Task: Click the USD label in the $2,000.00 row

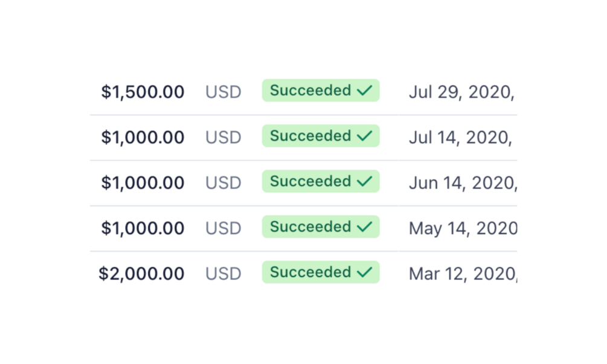Action: pyautogui.click(x=223, y=274)
